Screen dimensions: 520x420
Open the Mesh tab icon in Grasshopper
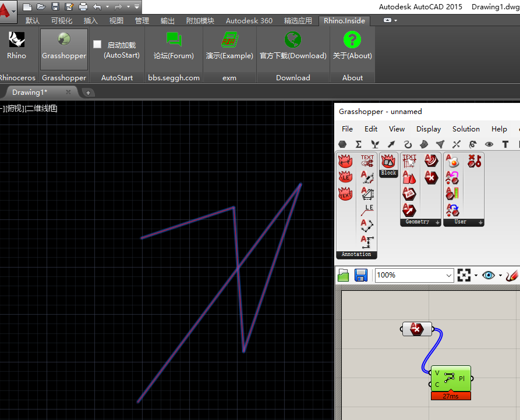440,144
